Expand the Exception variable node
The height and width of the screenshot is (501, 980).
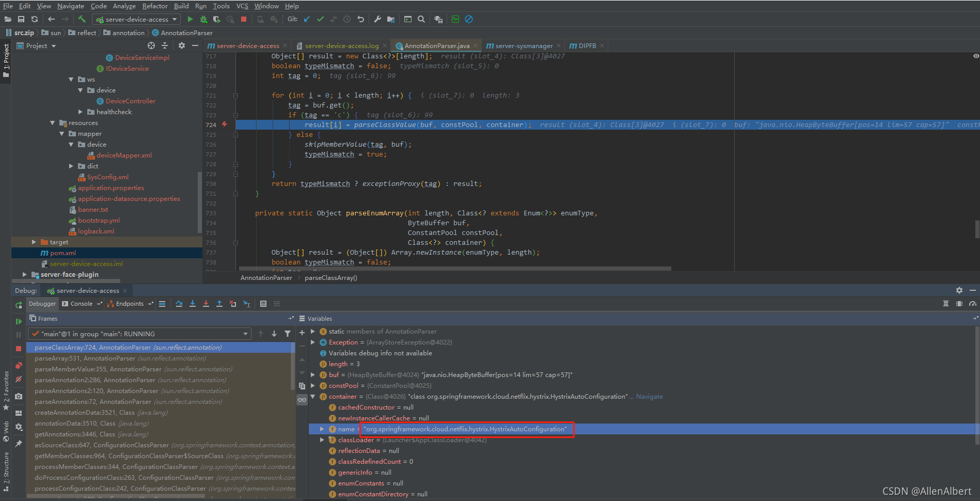pos(313,342)
